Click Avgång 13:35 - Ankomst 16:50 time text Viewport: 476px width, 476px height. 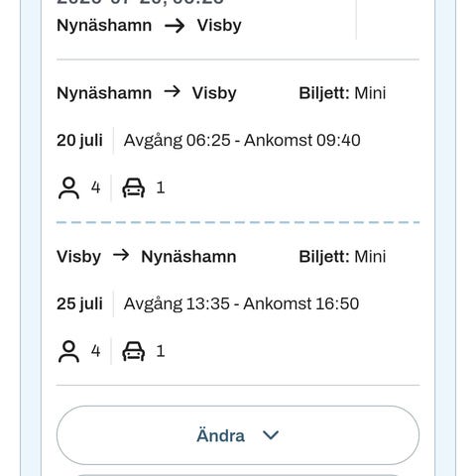(241, 303)
